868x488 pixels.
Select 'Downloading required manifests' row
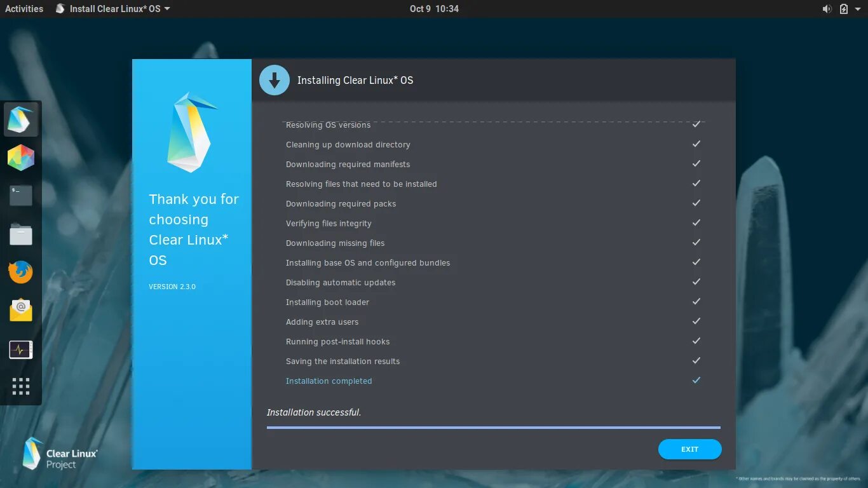coord(494,165)
